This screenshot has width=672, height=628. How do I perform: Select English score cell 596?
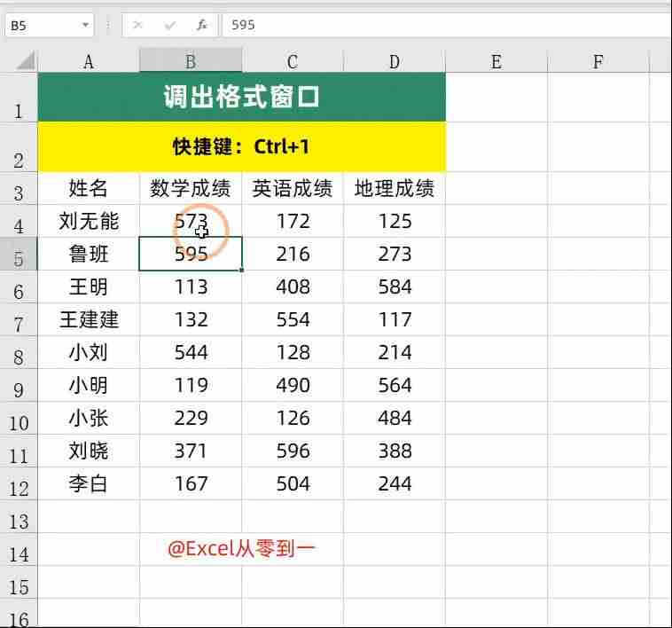point(293,451)
